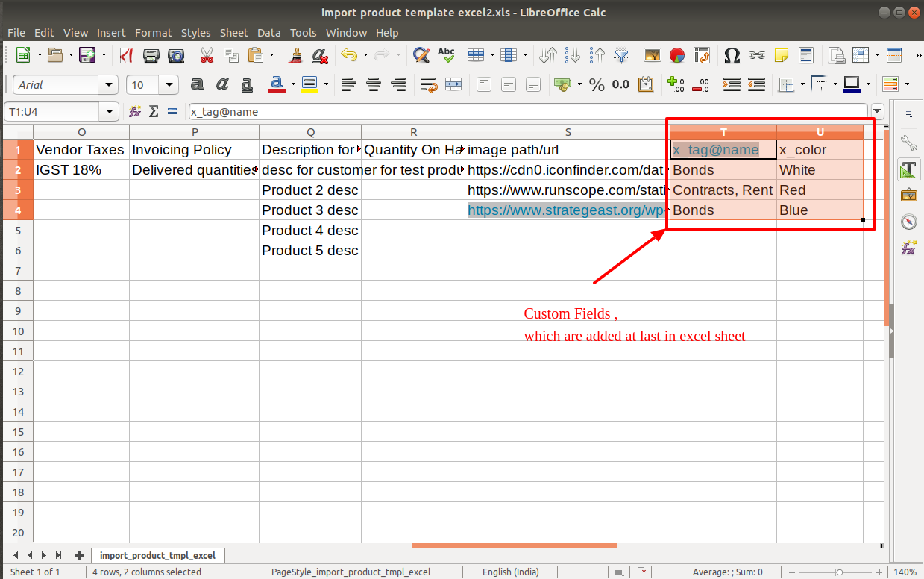Screen dimensions: 924x579
Task: Click Merge and Center Cells icon
Action: click(x=453, y=84)
